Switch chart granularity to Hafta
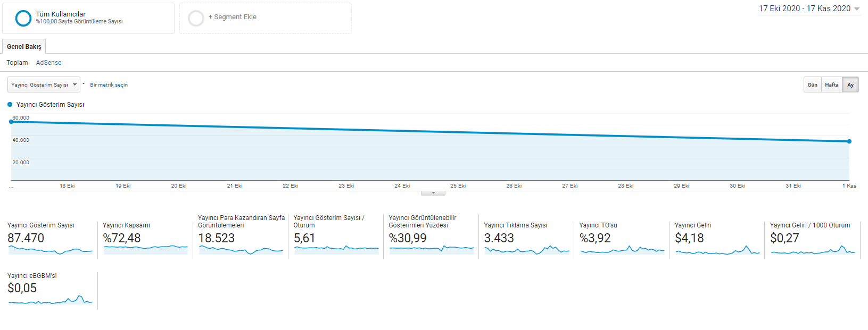The width and height of the screenshot is (868, 330). 831,85
